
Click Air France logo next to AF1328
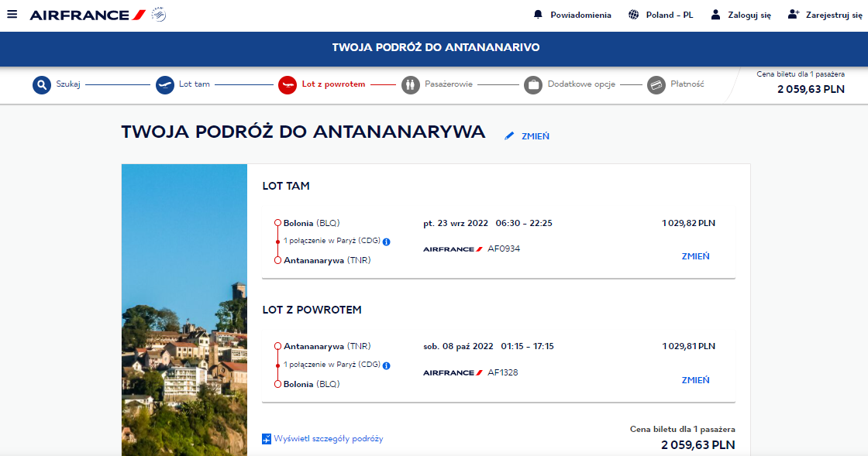[x=453, y=373]
